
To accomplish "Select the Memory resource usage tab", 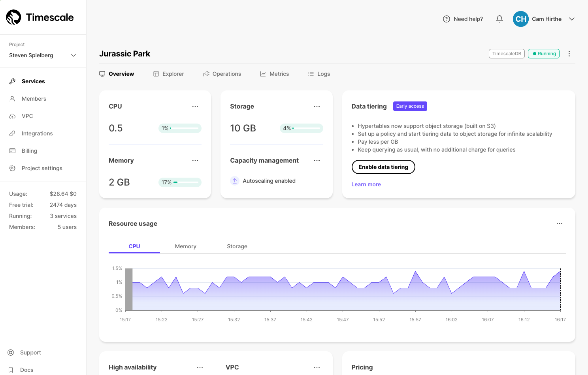I will (x=185, y=246).
